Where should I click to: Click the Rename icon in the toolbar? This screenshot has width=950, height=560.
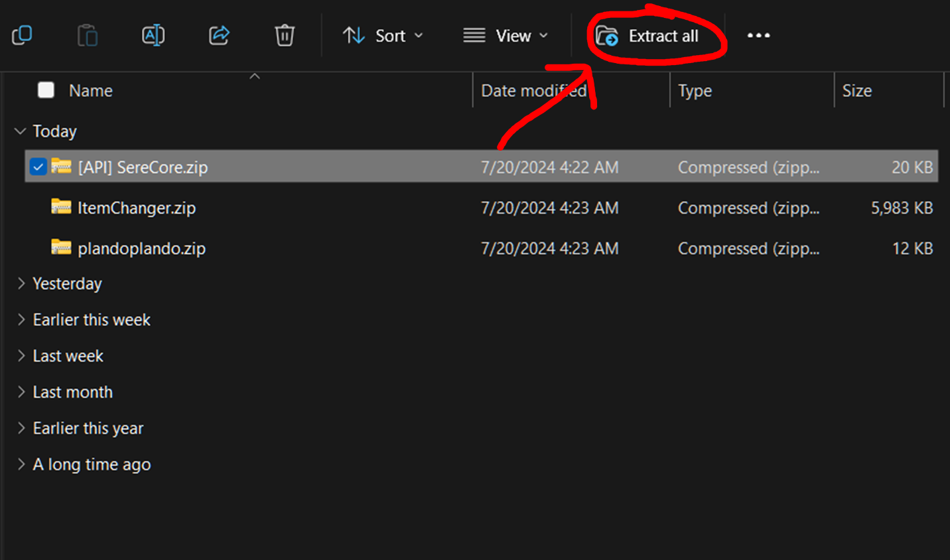[153, 35]
